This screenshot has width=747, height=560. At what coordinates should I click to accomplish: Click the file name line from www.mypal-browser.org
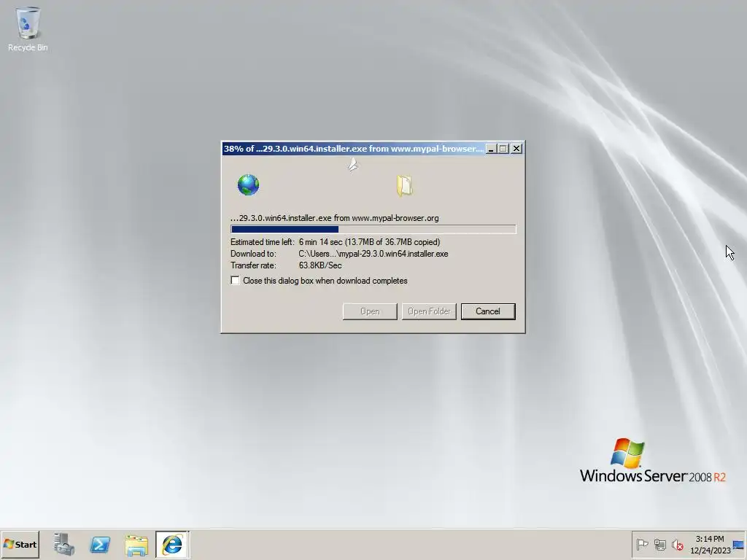coord(335,218)
